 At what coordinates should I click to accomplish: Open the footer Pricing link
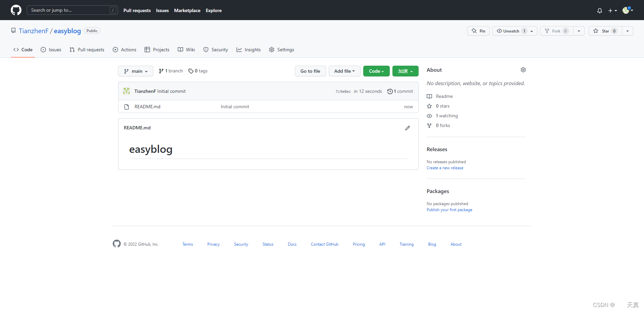point(359,244)
